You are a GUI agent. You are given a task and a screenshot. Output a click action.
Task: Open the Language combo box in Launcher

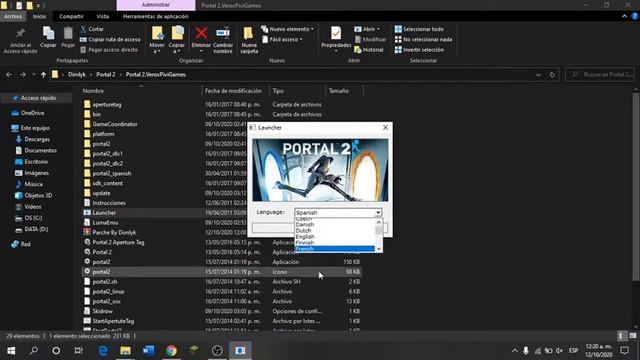338,213
